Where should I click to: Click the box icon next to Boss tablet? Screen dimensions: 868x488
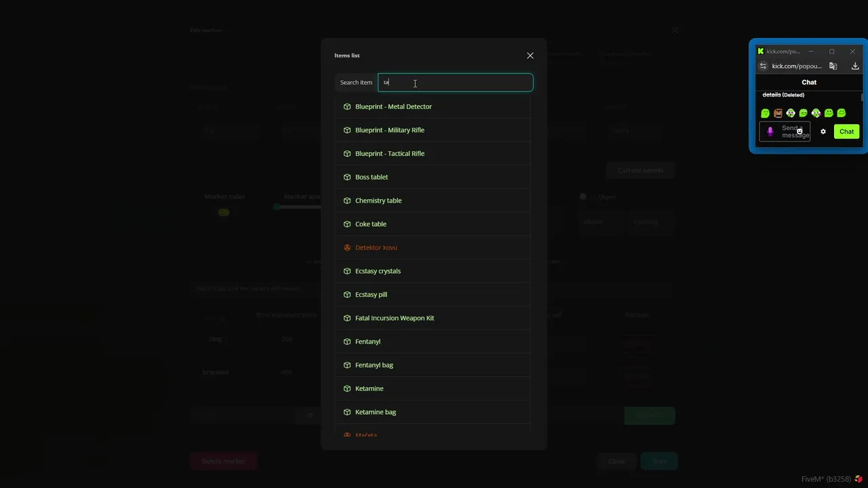[347, 177]
